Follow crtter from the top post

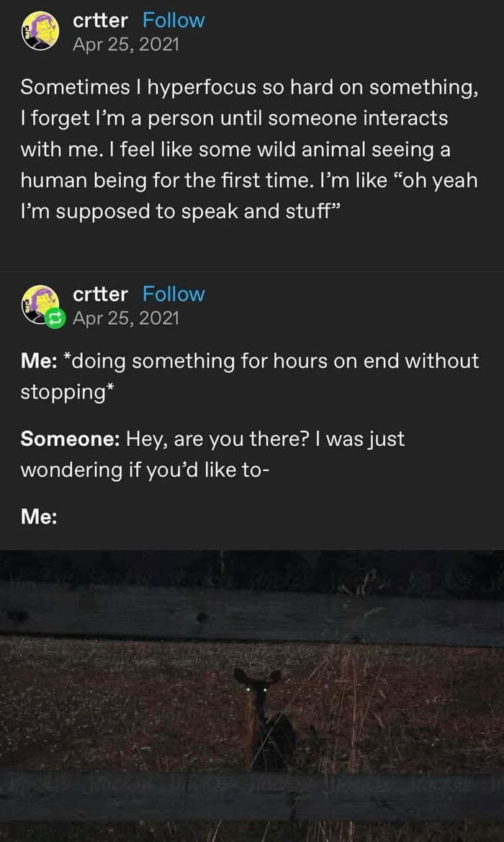pos(173,20)
